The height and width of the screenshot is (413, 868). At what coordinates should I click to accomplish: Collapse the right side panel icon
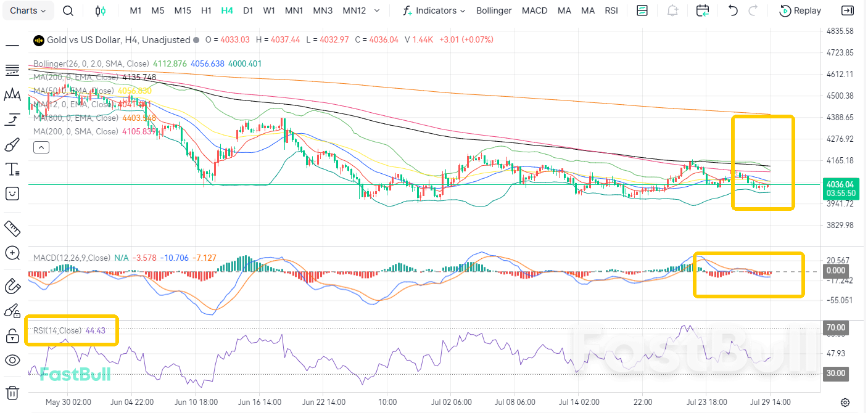[x=848, y=10]
